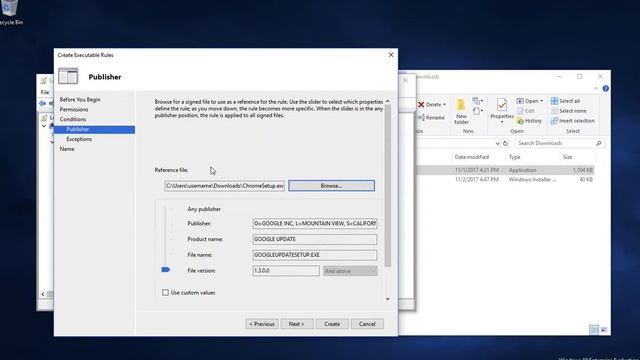Collapse the Explorer ribbon with chevron
The height and width of the screenshot is (360, 640).
coord(596,88)
